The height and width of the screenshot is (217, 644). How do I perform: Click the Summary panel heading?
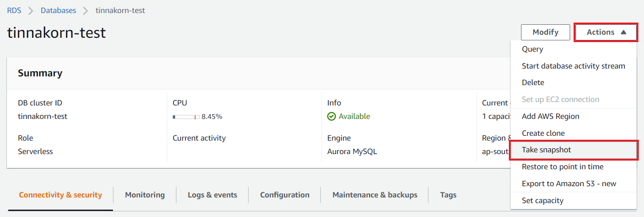pyautogui.click(x=40, y=73)
